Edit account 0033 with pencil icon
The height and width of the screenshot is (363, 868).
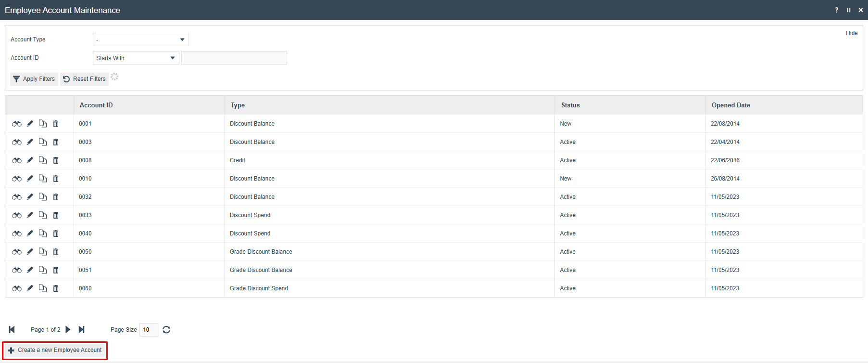coord(30,215)
